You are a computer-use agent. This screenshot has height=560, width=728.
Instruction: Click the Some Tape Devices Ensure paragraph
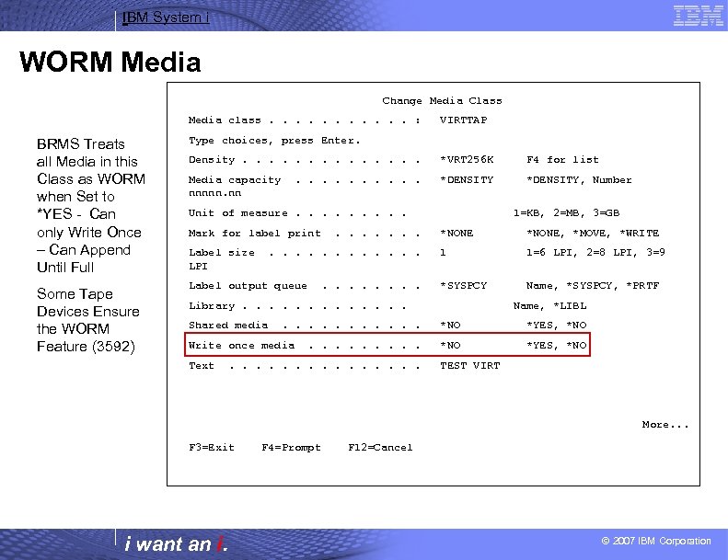click(x=88, y=320)
